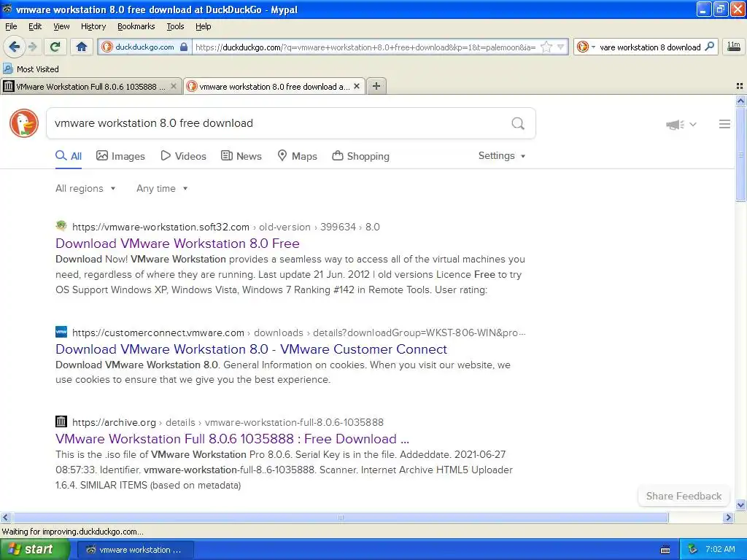Open the Bookmarks menu

point(136,27)
